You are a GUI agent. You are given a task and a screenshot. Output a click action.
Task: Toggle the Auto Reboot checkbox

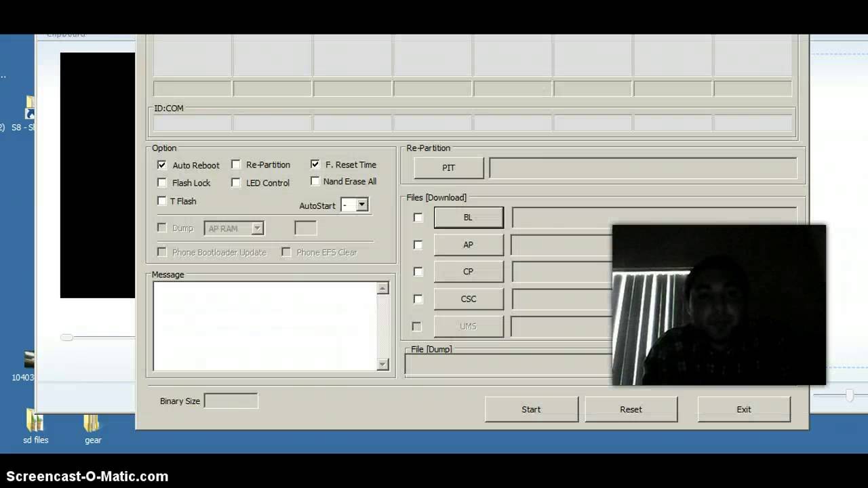pyautogui.click(x=161, y=165)
